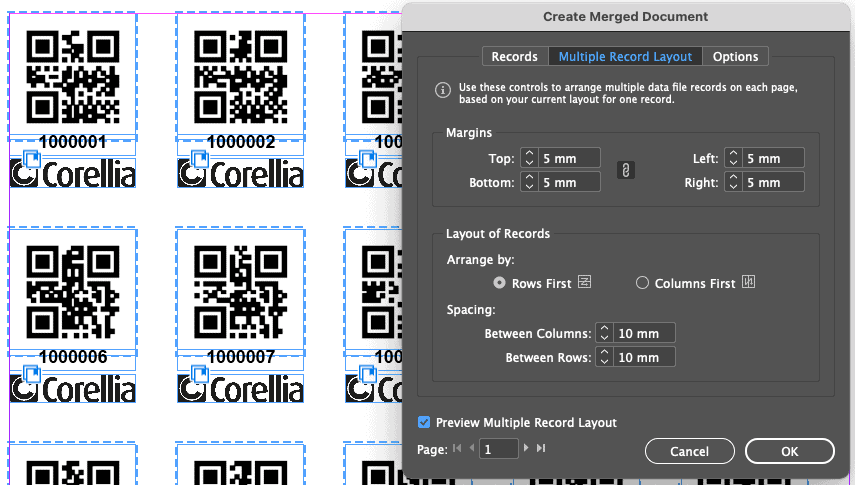Click the label number 1000007
This screenshot has width=855, height=485.
240,357
